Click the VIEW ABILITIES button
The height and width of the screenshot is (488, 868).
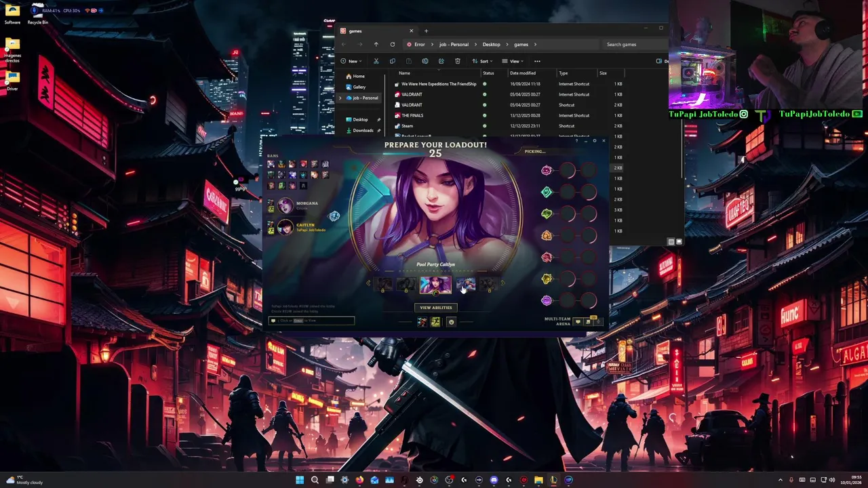coord(436,308)
